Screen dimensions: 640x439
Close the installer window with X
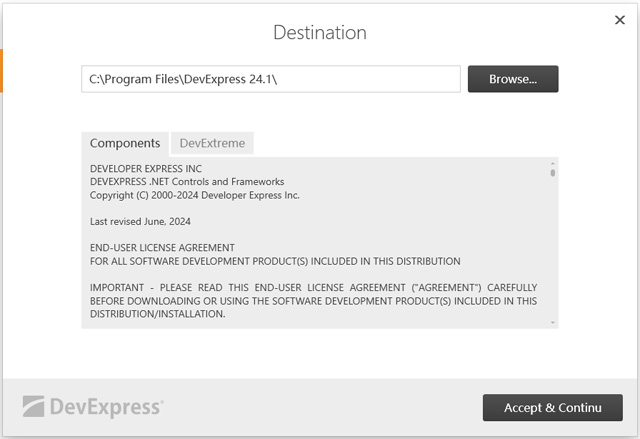tap(619, 19)
